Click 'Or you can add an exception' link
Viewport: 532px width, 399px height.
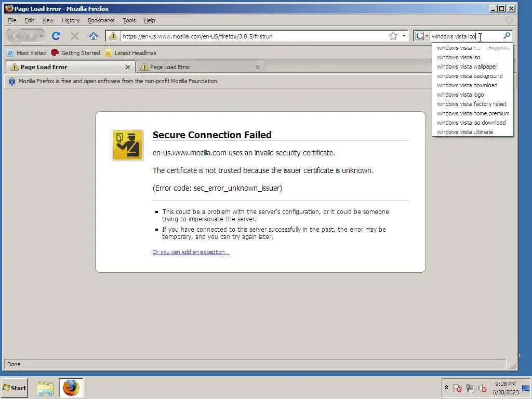tap(191, 252)
